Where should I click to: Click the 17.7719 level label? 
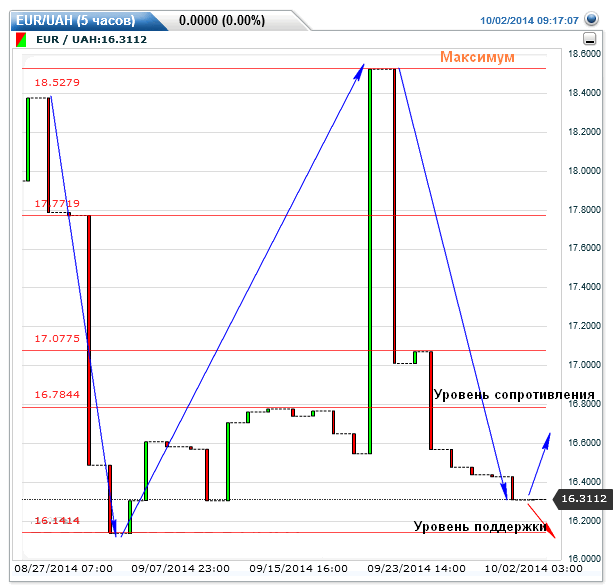click(57, 204)
